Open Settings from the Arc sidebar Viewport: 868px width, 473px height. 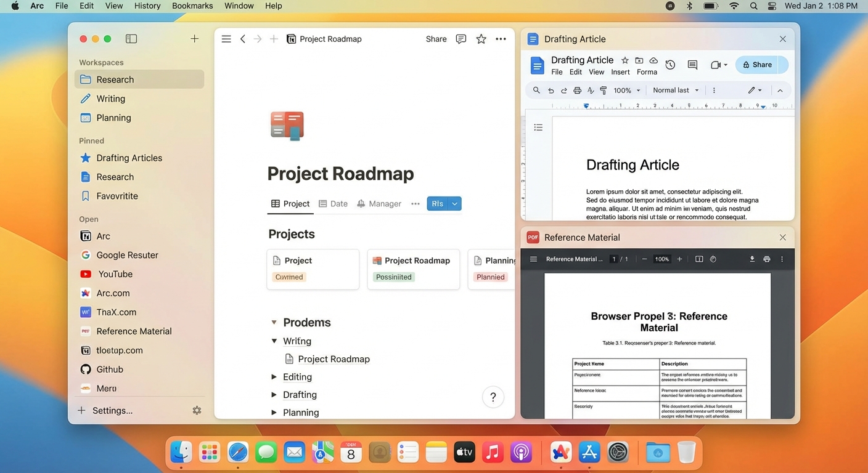tap(112, 410)
